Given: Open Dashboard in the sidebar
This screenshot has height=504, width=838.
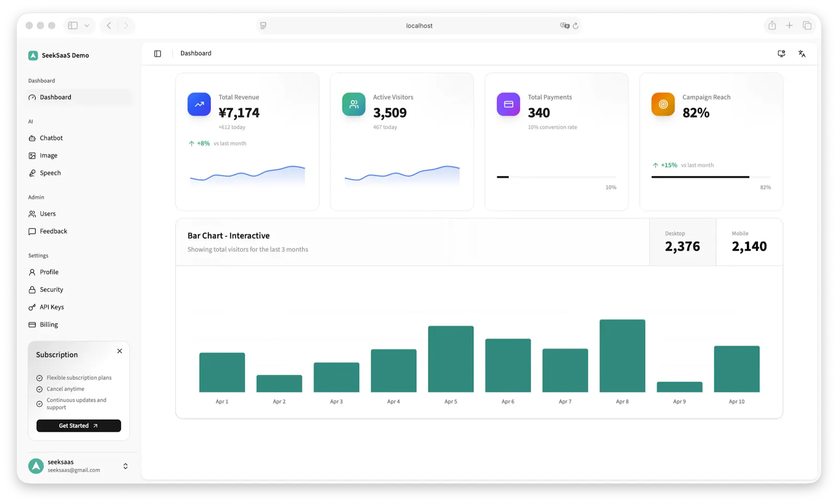Looking at the screenshot, I should [79, 97].
